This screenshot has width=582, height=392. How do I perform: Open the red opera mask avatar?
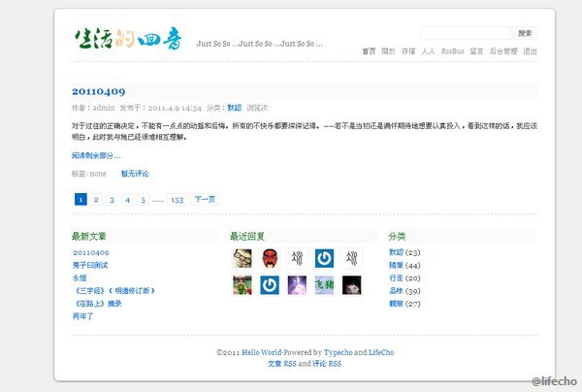tap(270, 258)
